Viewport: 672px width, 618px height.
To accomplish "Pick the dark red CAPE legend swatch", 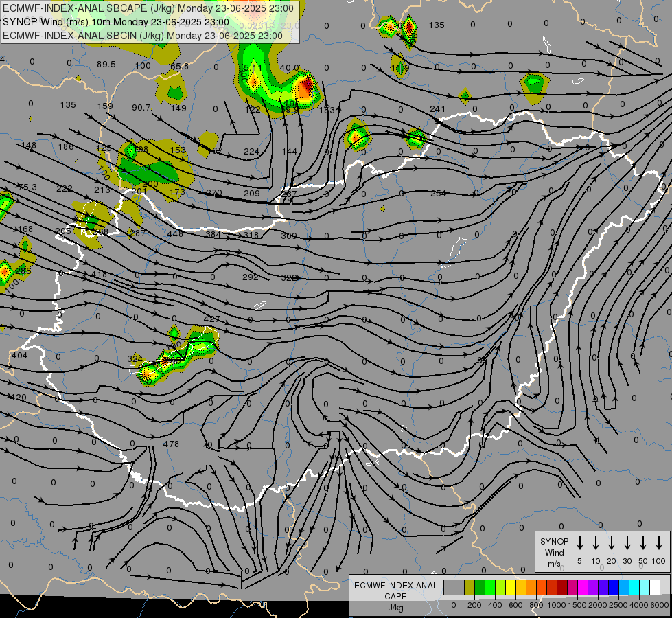I will (x=562, y=588).
